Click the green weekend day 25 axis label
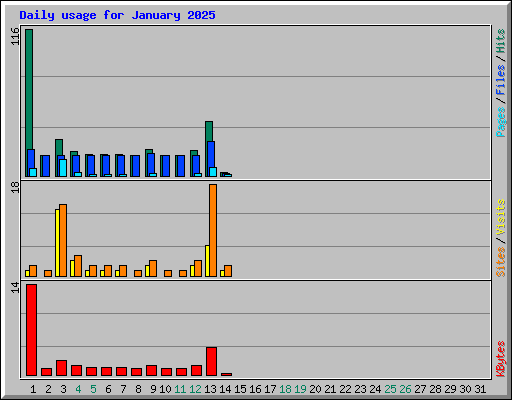 pos(390,389)
